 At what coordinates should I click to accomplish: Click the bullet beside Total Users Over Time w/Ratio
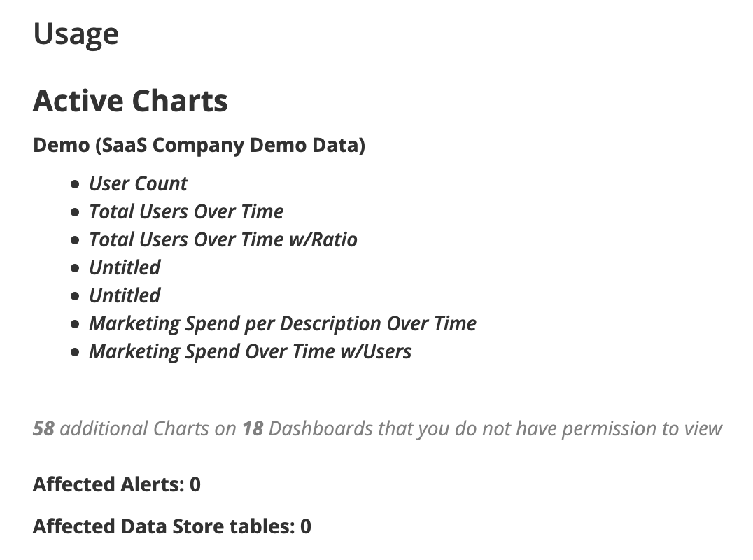(x=75, y=240)
